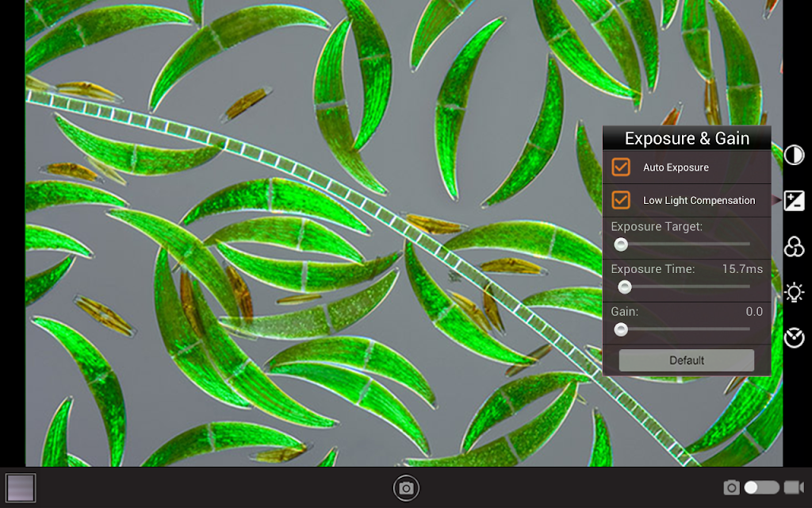
Task: Select the photo mode camera icon
Action: point(731,487)
